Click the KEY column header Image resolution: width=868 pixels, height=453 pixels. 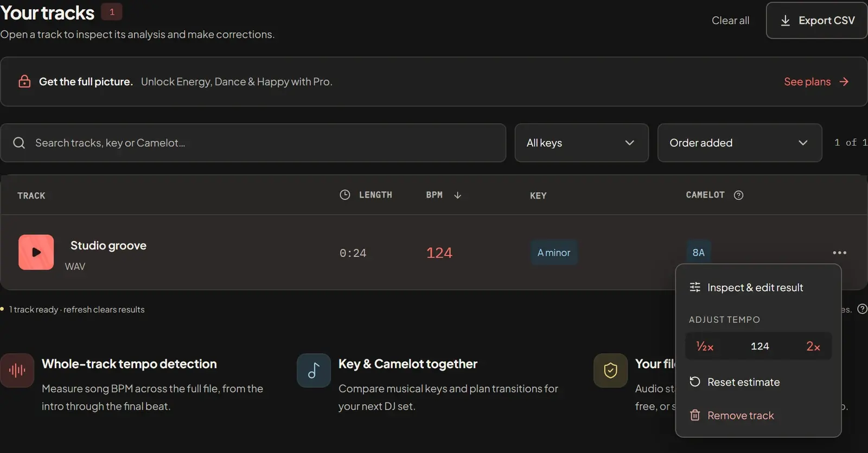coord(538,195)
